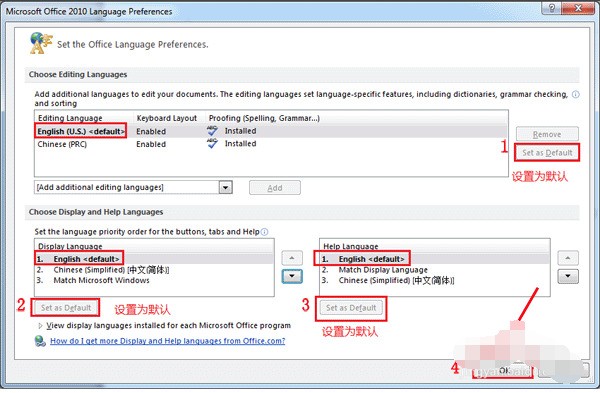Select 'Match Display Language' in Help Language list

coord(435,270)
